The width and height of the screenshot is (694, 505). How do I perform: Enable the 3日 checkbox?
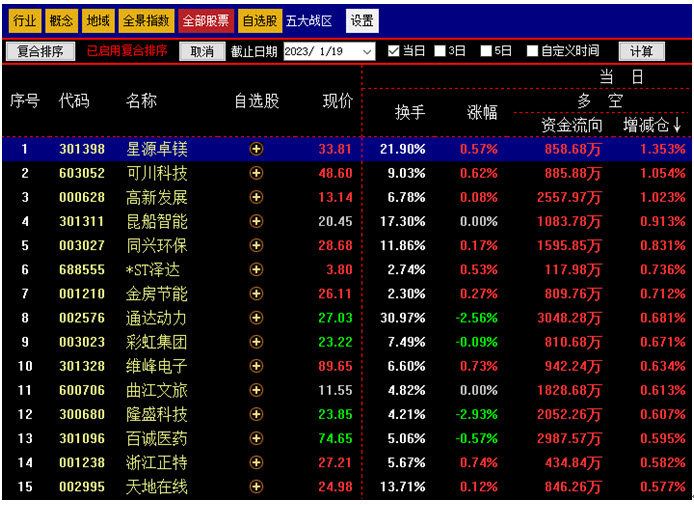coord(440,51)
